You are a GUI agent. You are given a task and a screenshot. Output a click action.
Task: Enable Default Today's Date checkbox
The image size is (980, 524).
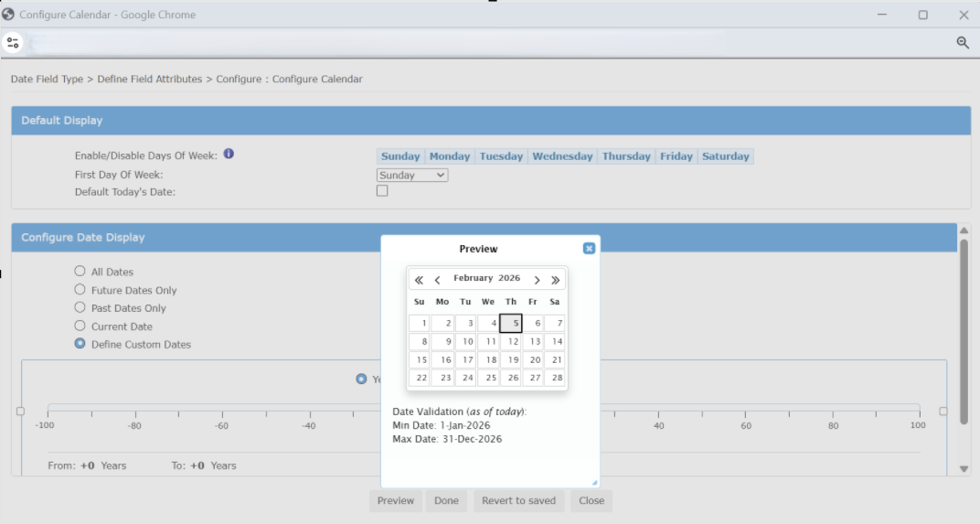(x=382, y=191)
